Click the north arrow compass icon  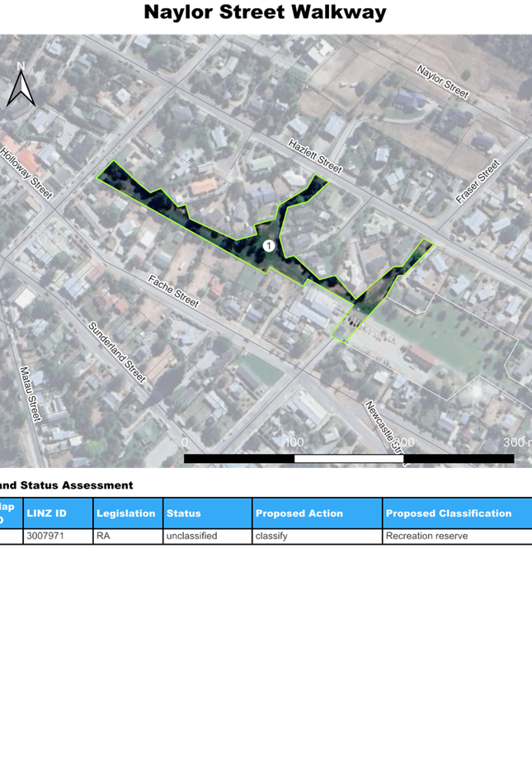click(20, 85)
